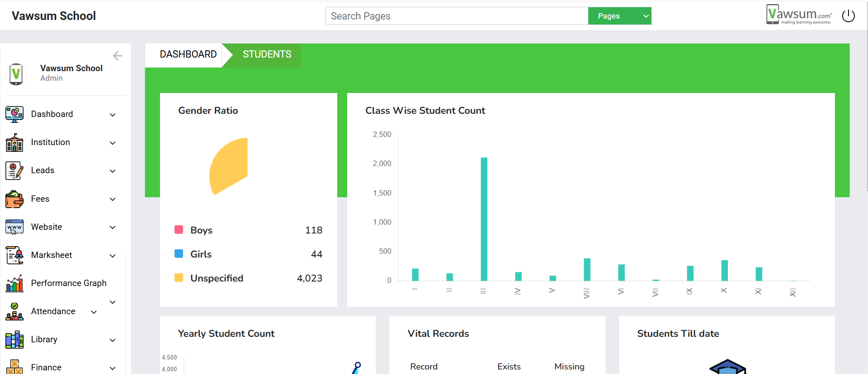The width and height of the screenshot is (868, 374).
Task: Open Performance Graph from the sidebar
Action: [x=68, y=283]
